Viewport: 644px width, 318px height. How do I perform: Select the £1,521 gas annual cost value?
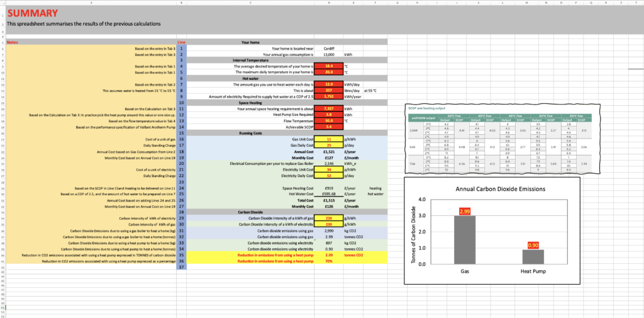(328, 152)
